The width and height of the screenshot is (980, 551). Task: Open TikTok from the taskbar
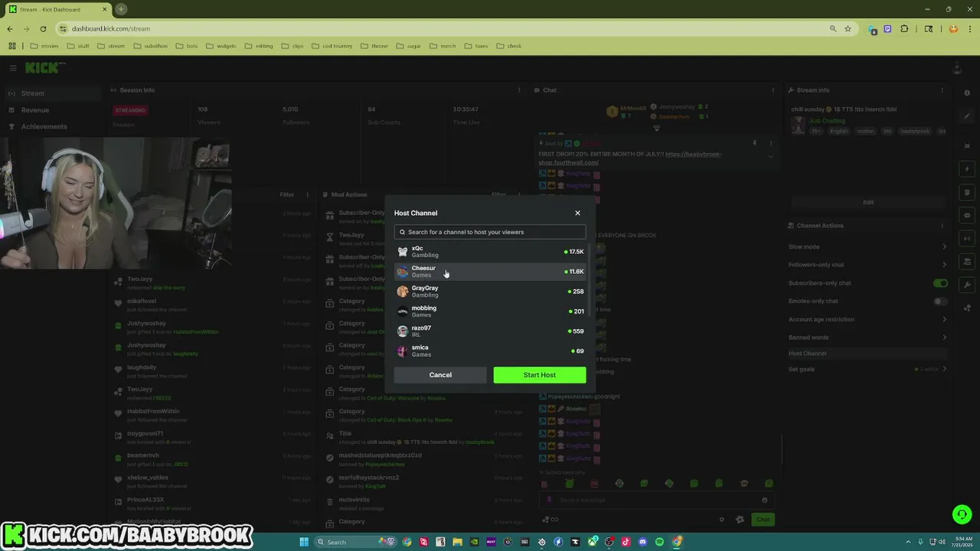(626, 542)
